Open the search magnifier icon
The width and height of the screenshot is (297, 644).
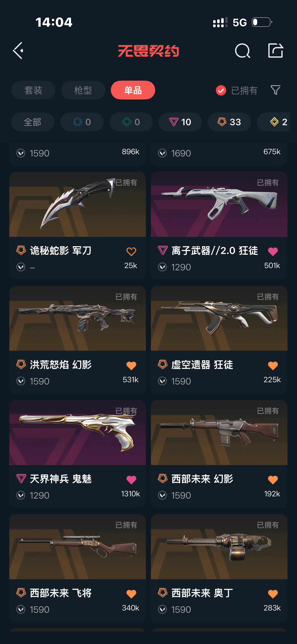(x=242, y=51)
